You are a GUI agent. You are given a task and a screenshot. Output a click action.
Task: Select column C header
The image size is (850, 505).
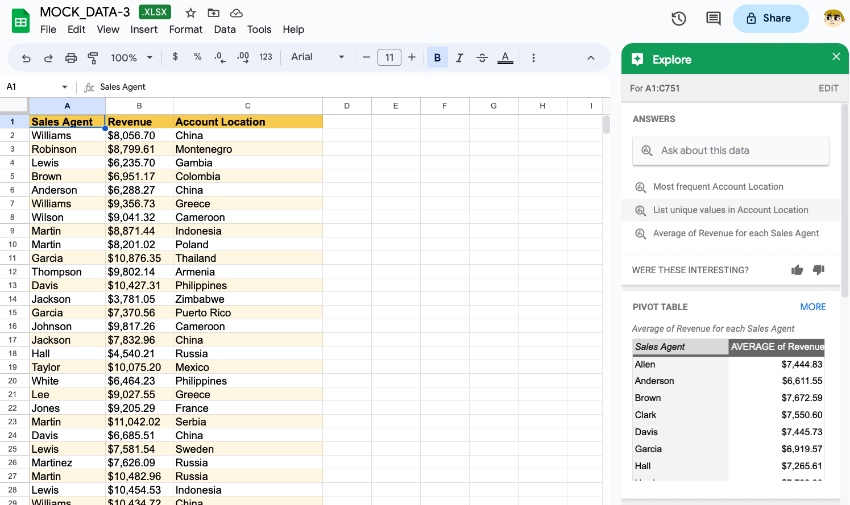248,106
